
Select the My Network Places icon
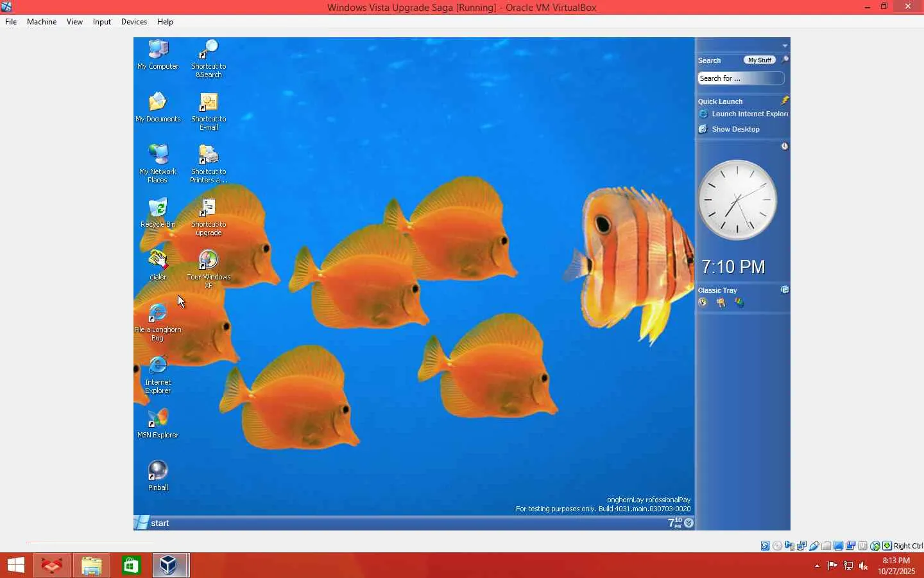click(158, 164)
